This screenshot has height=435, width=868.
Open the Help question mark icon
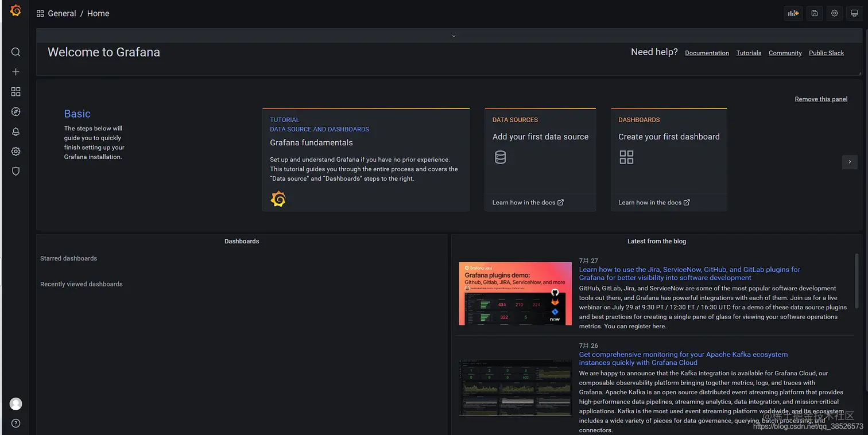[16, 424]
